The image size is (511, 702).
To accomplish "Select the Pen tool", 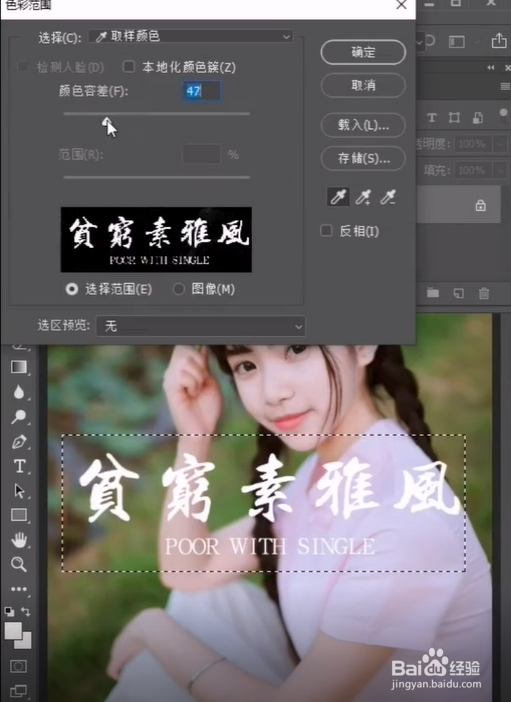I will (x=19, y=442).
